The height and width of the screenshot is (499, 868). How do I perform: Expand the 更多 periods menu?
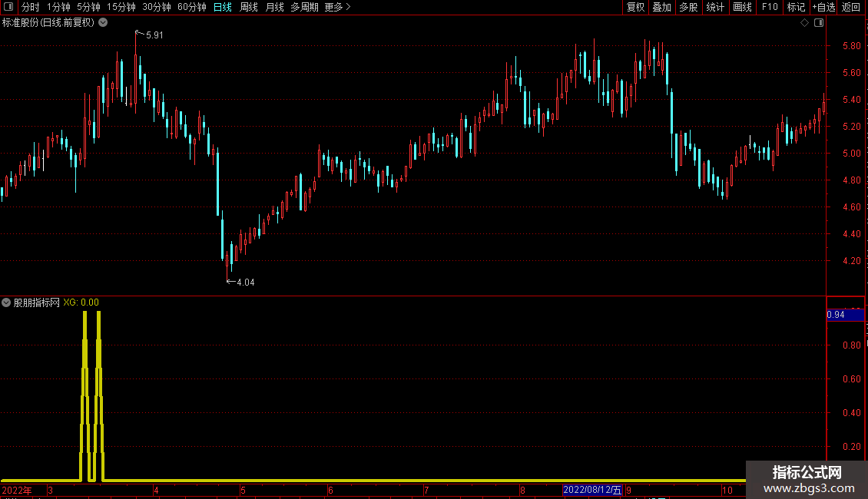coord(338,7)
